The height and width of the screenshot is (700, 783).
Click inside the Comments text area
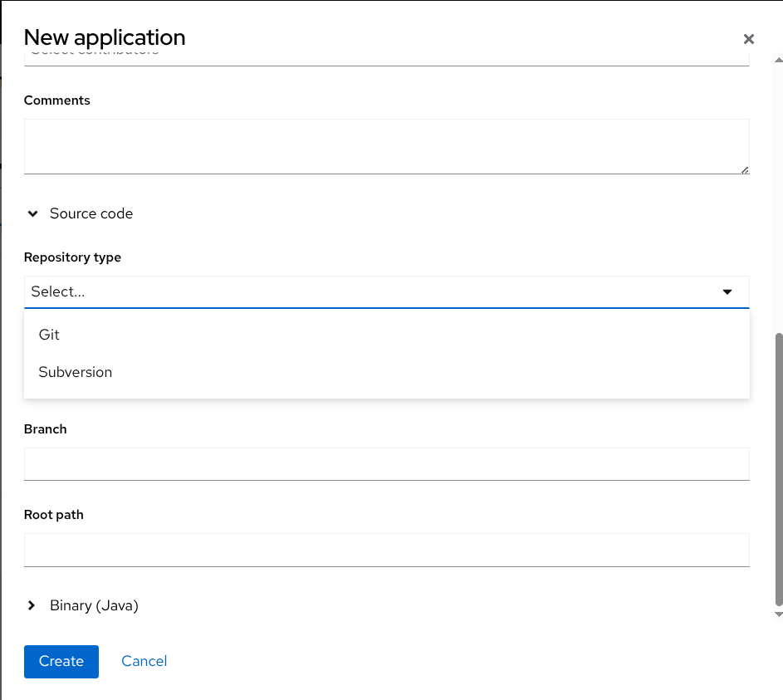(x=386, y=146)
